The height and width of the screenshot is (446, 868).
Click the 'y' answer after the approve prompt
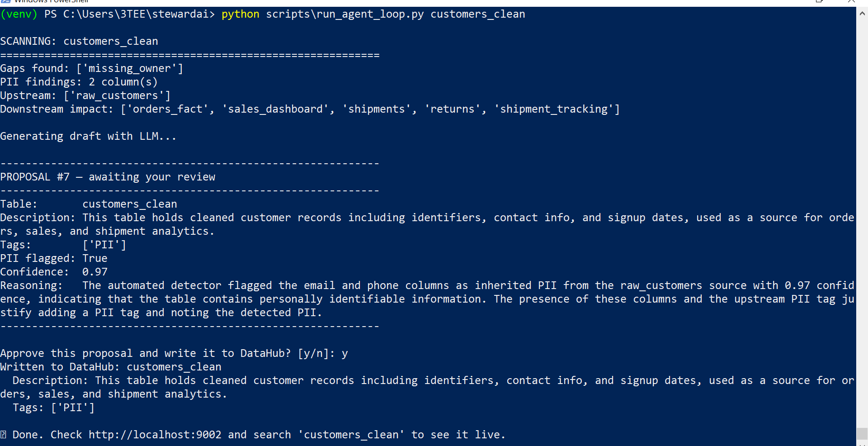pyautogui.click(x=345, y=353)
